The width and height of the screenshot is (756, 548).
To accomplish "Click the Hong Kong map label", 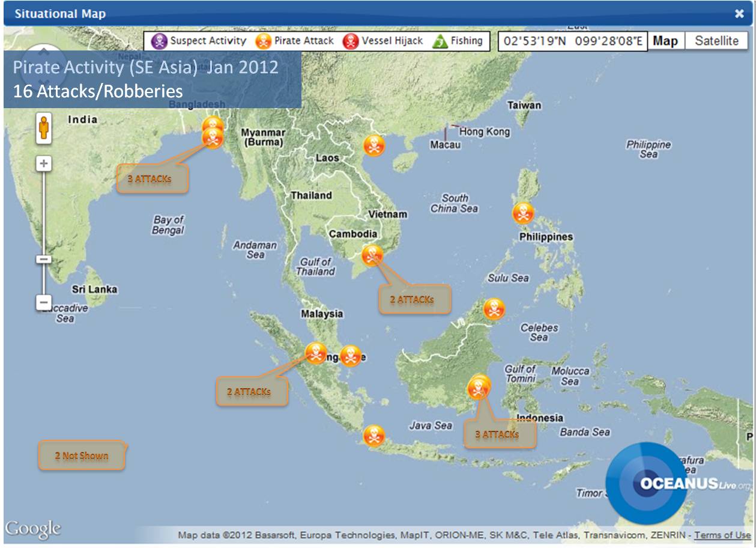I will pyautogui.click(x=485, y=132).
